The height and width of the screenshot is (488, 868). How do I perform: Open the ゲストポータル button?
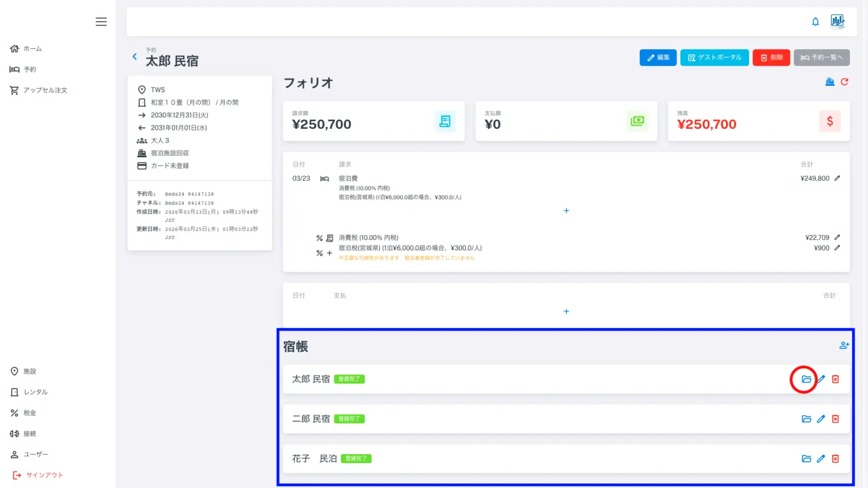[x=714, y=58]
